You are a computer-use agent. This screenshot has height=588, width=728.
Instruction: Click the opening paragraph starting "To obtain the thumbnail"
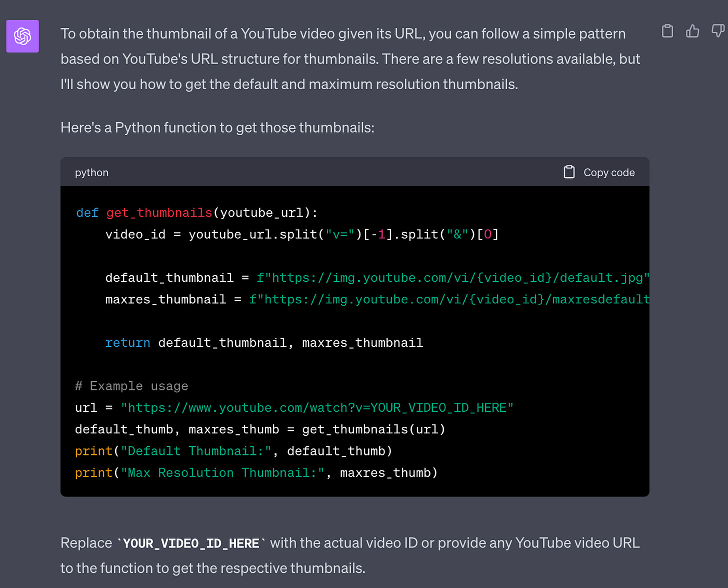[x=350, y=59]
